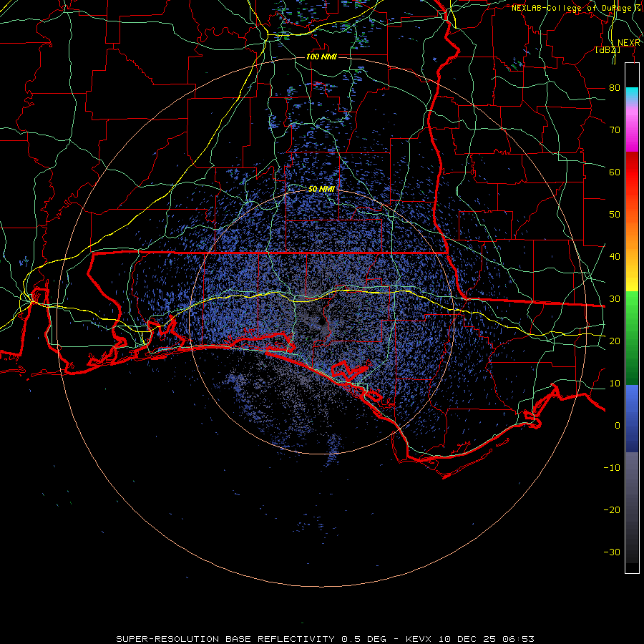Click the [dBZ] unit label above scale

click(608, 50)
